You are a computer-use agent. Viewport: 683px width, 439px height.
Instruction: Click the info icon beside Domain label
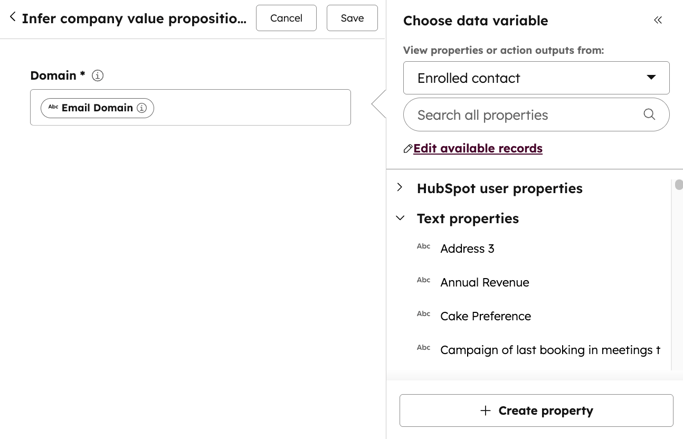pos(98,76)
